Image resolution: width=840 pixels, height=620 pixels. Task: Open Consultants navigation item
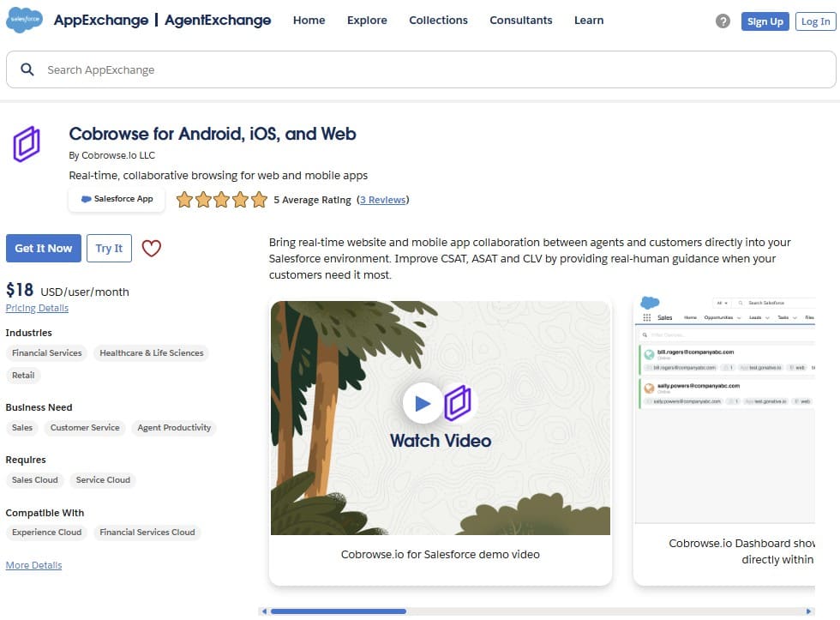(x=521, y=21)
